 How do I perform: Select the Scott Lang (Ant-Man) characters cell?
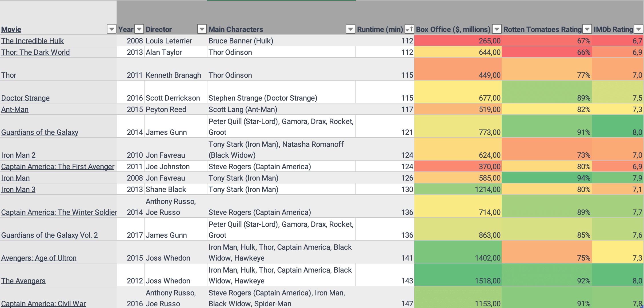281,109
